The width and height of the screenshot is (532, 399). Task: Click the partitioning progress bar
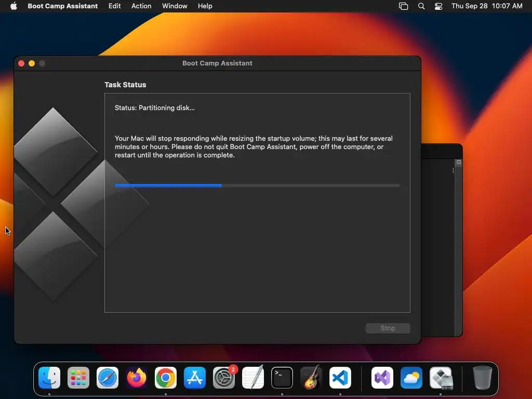(257, 185)
